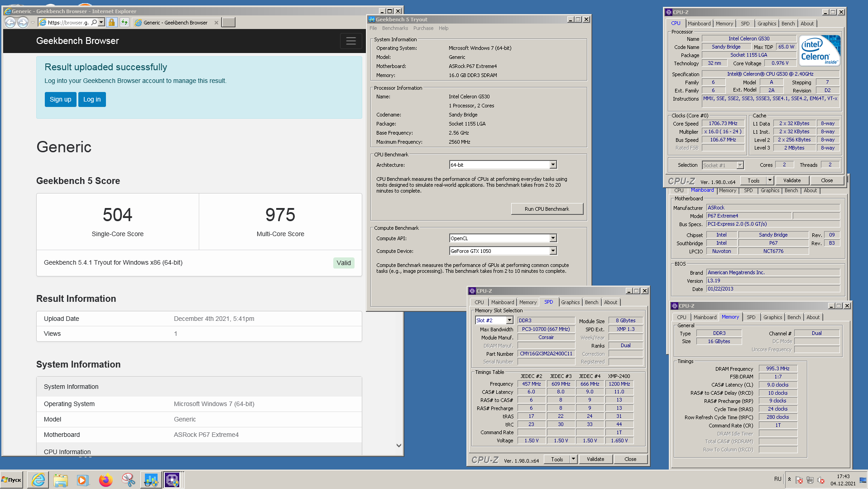Open the muted volume tray icon
868x489 pixels.
[821, 480]
